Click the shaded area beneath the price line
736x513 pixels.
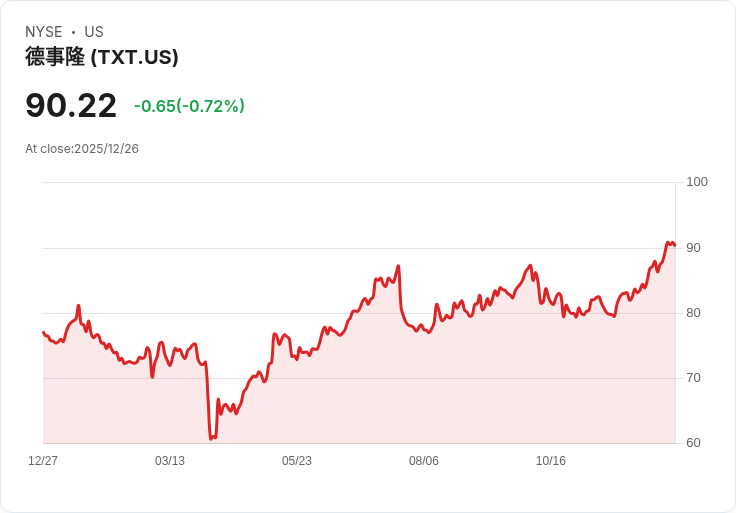(400, 400)
